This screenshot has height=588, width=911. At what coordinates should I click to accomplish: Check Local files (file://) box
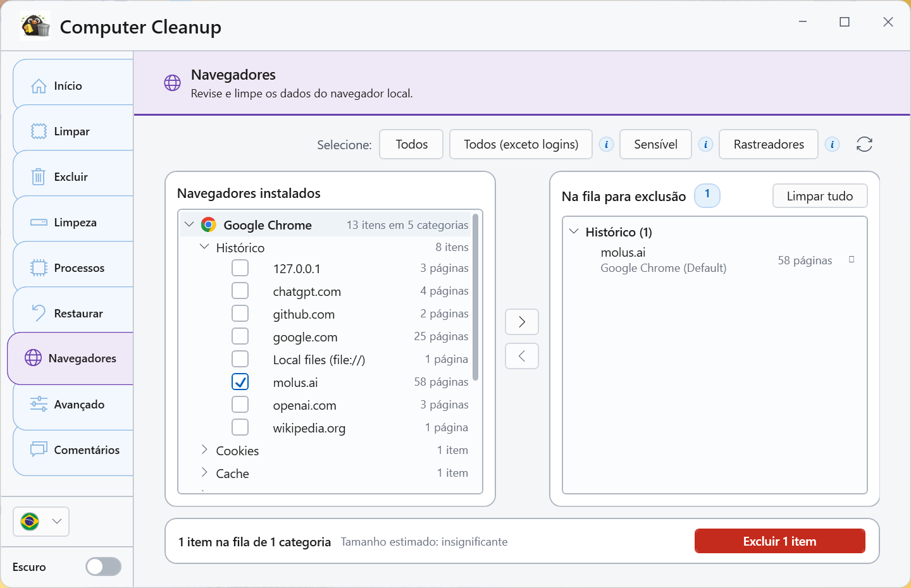coord(240,359)
